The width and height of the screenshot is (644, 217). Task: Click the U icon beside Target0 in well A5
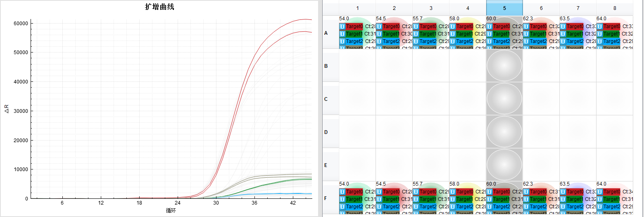coord(489,26)
